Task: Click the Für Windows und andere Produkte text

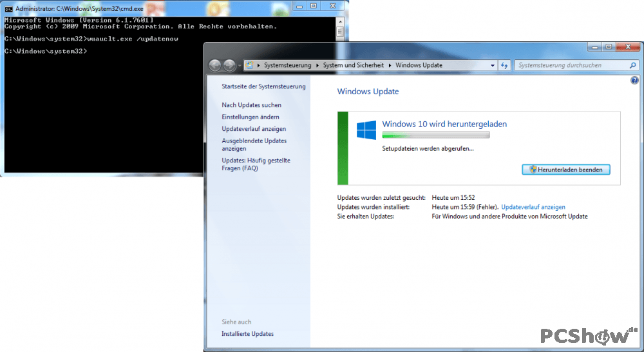Action: click(x=509, y=217)
